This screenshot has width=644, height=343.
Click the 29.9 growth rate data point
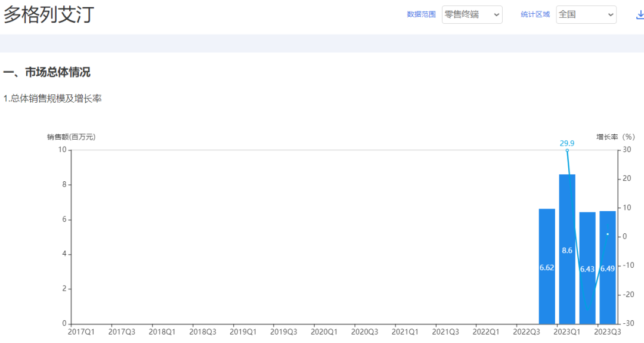click(x=567, y=150)
